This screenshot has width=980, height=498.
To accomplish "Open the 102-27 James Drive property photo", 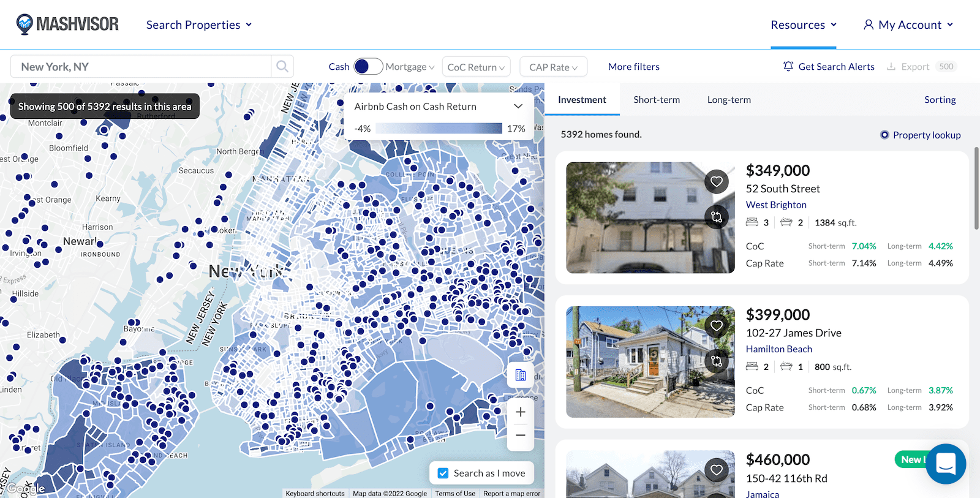I will pos(650,362).
